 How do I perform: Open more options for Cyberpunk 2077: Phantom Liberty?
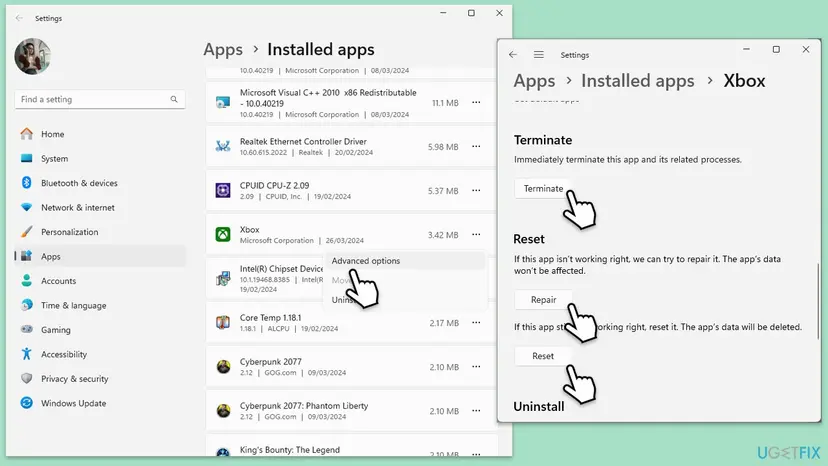pos(476,411)
